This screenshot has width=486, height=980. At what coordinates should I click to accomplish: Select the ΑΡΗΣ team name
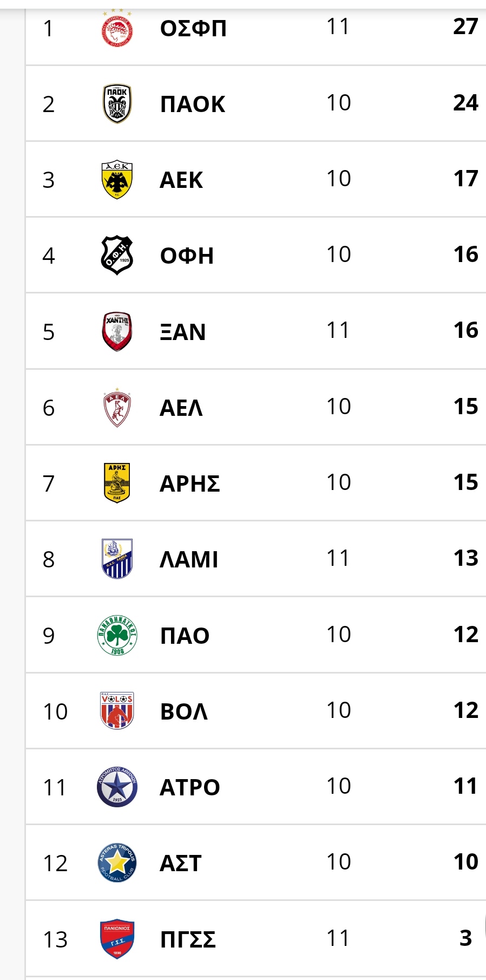(190, 484)
